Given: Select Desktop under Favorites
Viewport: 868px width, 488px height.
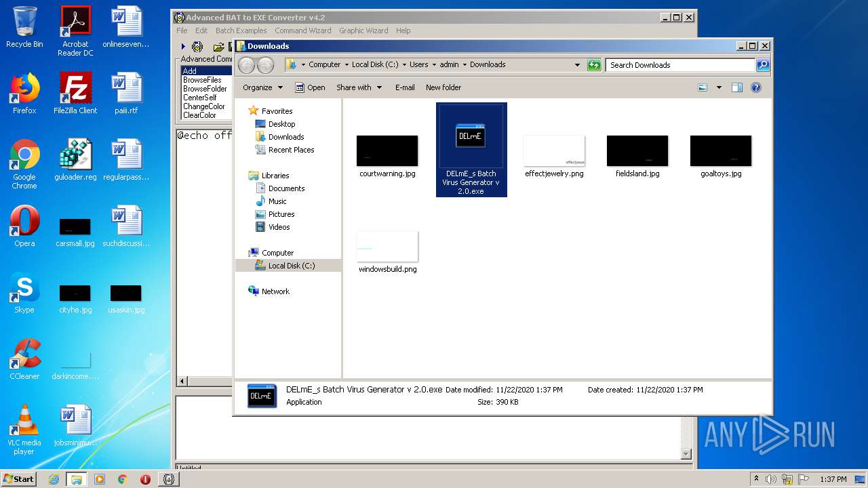Looking at the screenshot, I should point(281,124).
